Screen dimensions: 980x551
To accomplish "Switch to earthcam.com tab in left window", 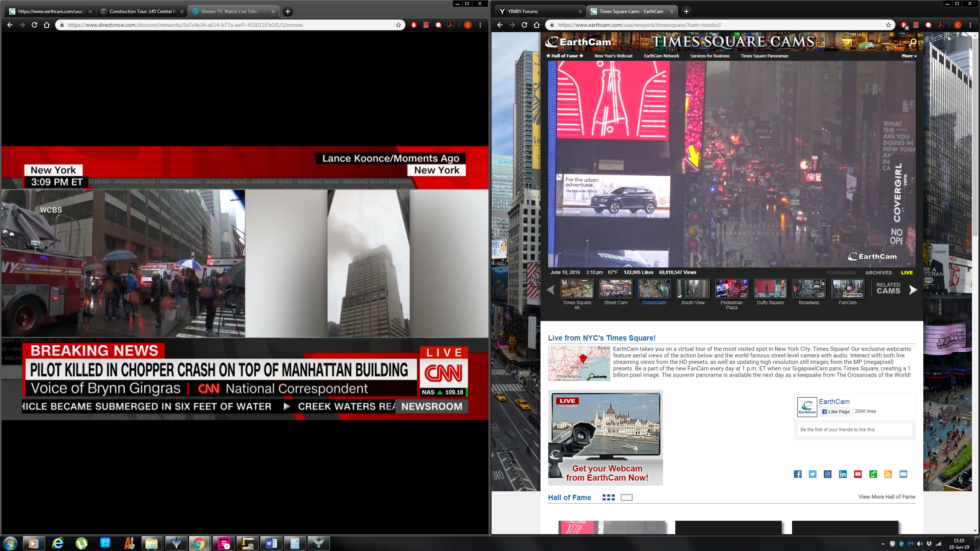I will pyautogui.click(x=50, y=11).
